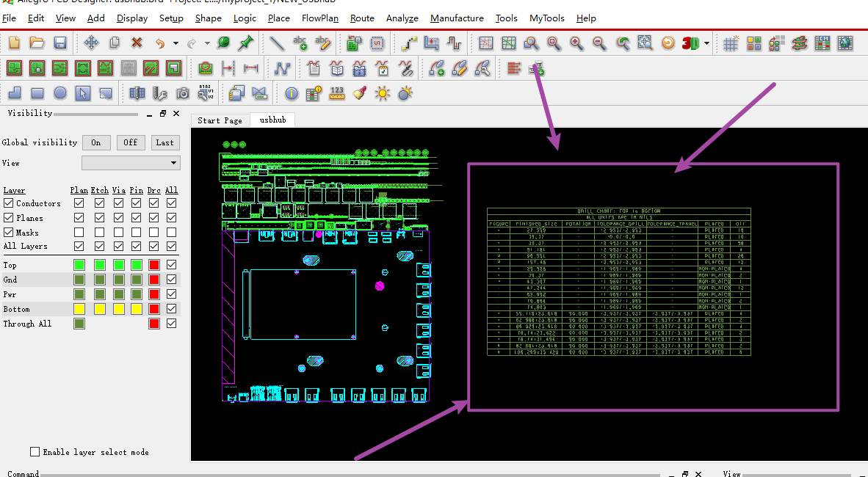The image size is (868, 477).
Task: Toggle the Top layer All checkbox
Action: tap(172, 264)
